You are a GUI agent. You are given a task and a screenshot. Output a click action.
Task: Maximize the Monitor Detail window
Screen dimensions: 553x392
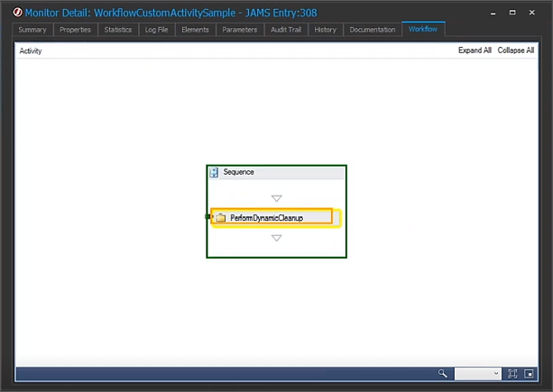coord(512,13)
